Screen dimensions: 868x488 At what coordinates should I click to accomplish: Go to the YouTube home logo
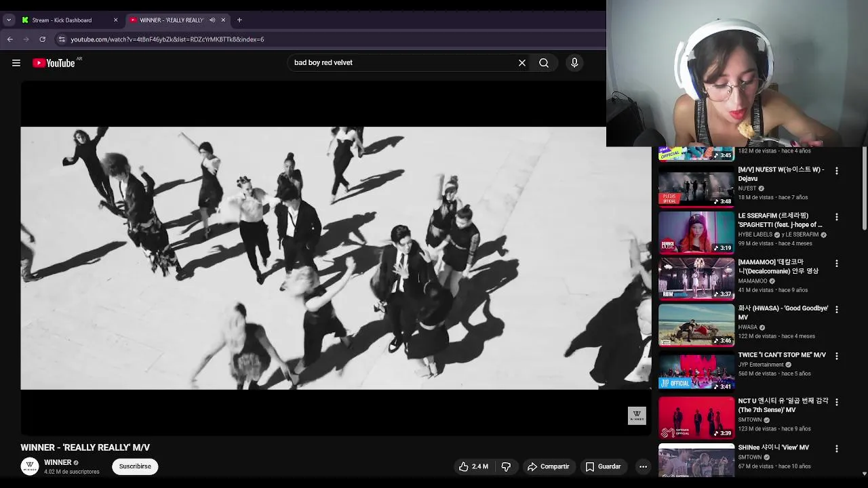tap(54, 63)
